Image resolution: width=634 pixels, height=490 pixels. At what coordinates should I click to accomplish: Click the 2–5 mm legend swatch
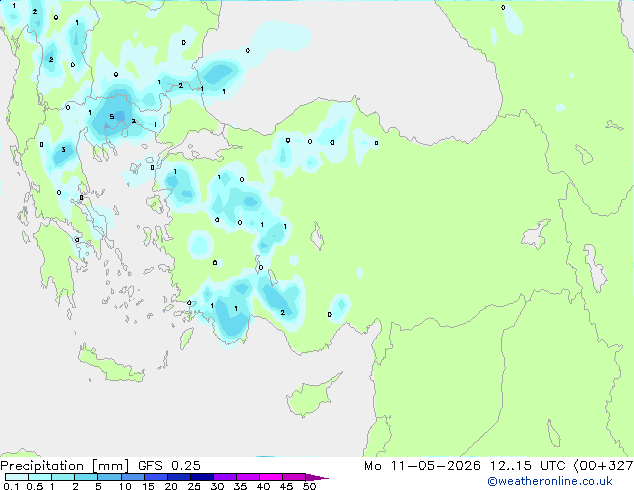(86, 477)
